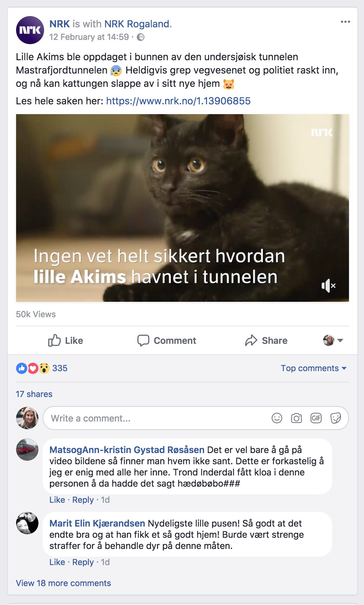
Task: Click the public globe privacy icon
Action: [141, 37]
